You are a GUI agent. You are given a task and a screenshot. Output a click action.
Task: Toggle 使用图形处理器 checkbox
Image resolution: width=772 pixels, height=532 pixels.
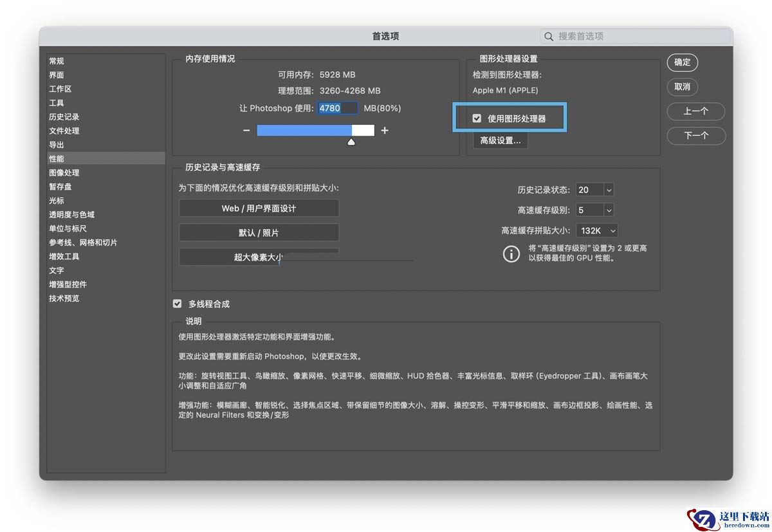(x=477, y=118)
